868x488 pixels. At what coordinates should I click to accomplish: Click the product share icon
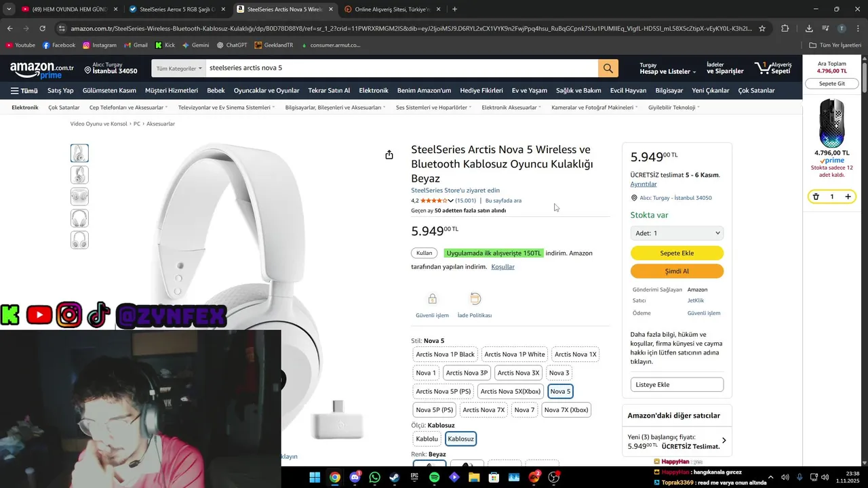(389, 155)
